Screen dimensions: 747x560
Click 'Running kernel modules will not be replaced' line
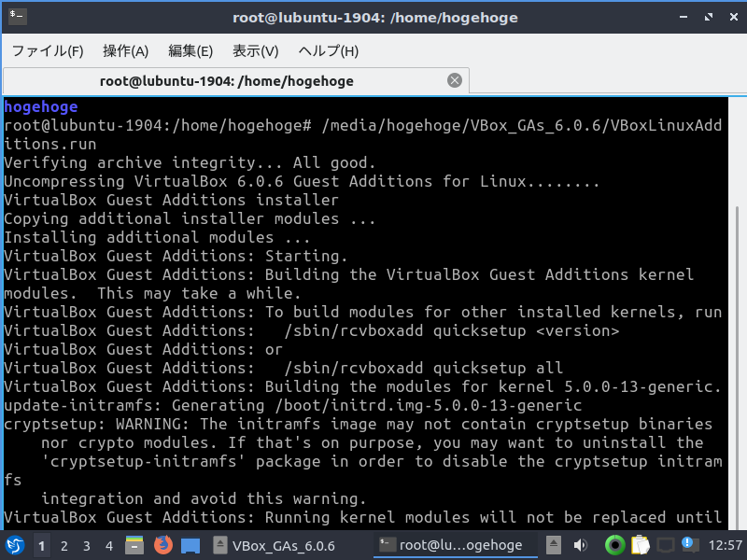(363, 518)
